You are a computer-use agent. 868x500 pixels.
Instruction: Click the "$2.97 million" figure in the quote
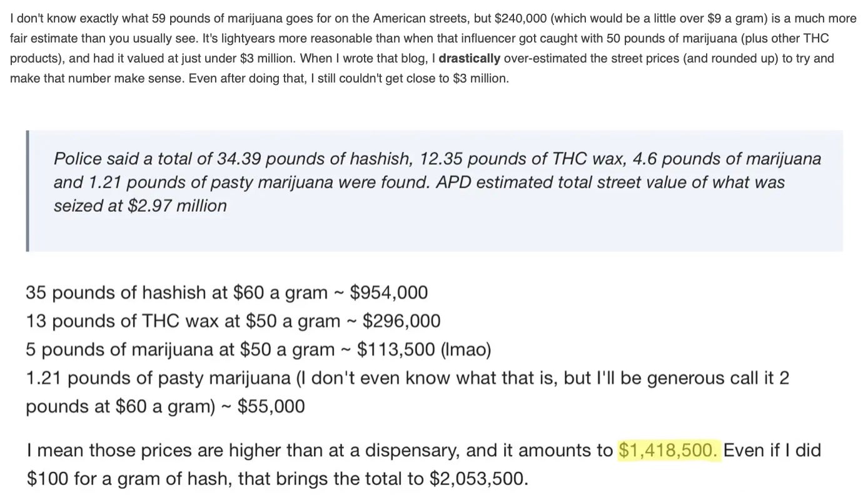click(x=177, y=206)
